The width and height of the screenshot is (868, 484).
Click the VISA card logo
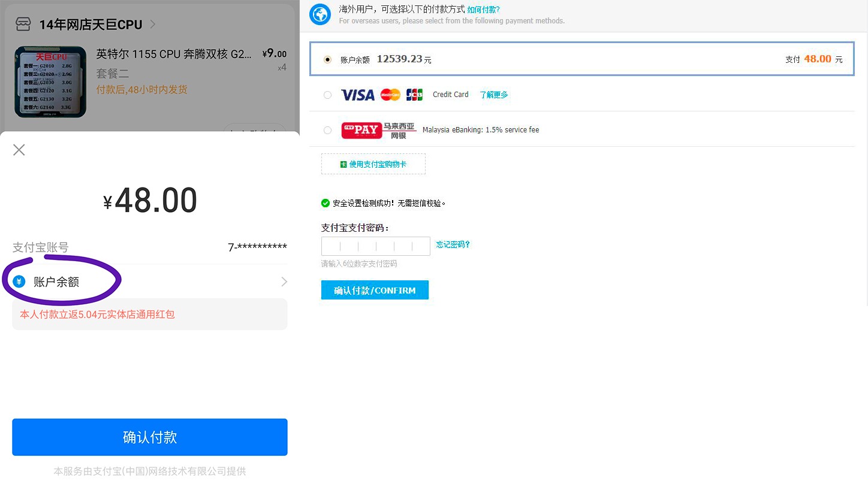pyautogui.click(x=358, y=95)
